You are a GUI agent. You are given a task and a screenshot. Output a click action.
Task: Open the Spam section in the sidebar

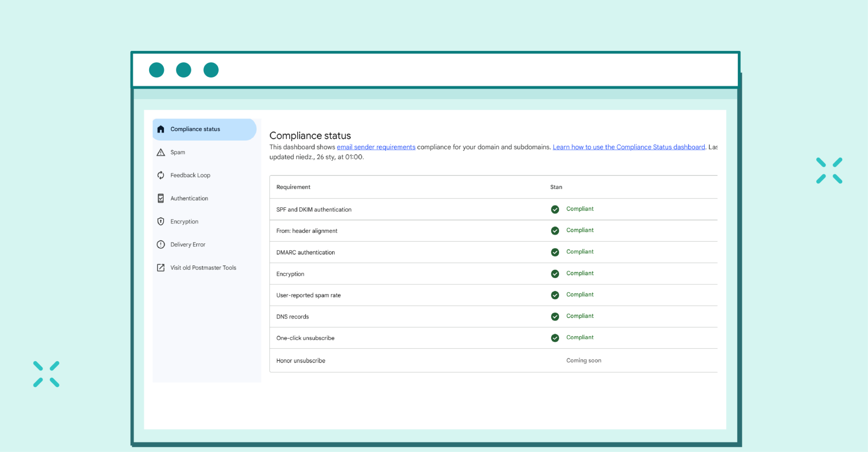tap(178, 152)
